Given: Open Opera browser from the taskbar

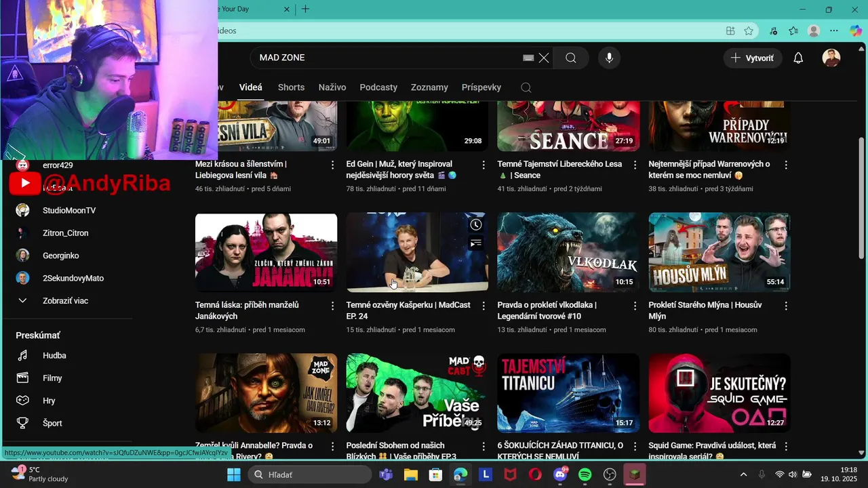Looking at the screenshot, I should click(x=535, y=474).
